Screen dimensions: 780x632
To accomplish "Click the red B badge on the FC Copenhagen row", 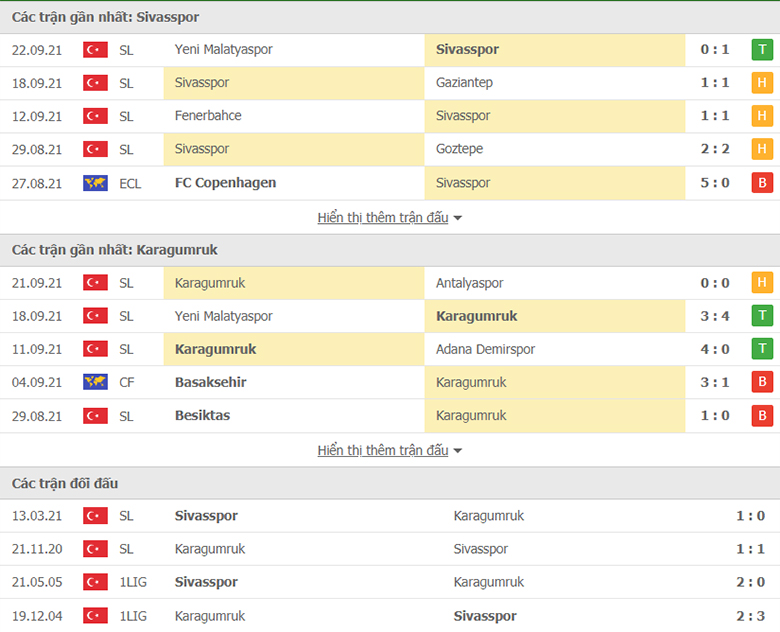I will [762, 183].
